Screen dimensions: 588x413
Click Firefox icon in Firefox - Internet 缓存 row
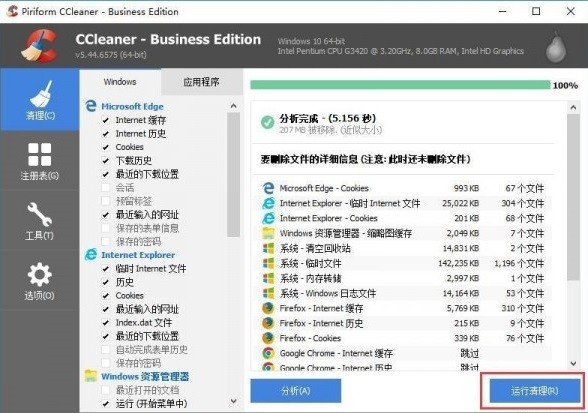click(x=268, y=308)
